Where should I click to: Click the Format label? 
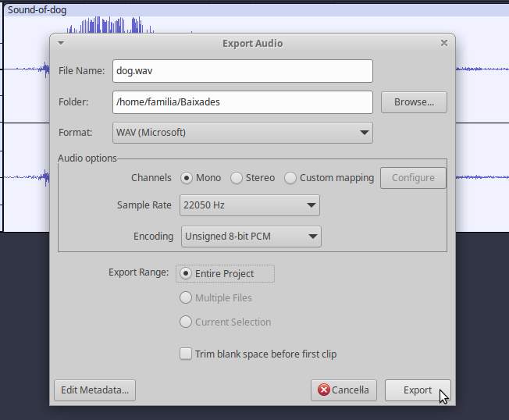(x=75, y=133)
